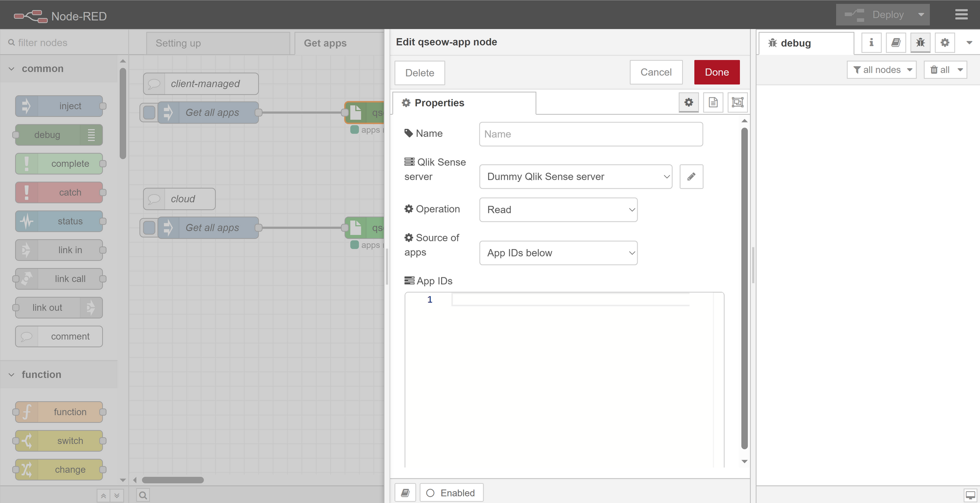980x503 pixels.
Task: Collapse the common palette category
Action: click(59, 69)
